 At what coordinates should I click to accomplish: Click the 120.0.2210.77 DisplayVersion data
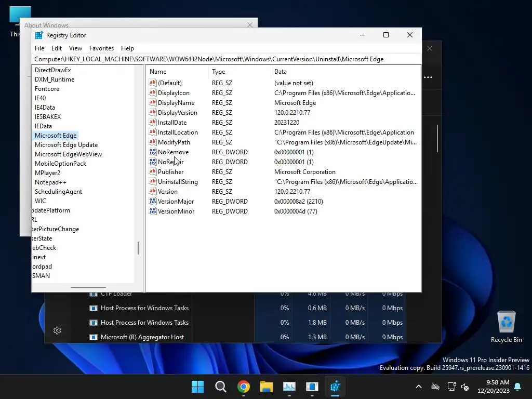292,112
